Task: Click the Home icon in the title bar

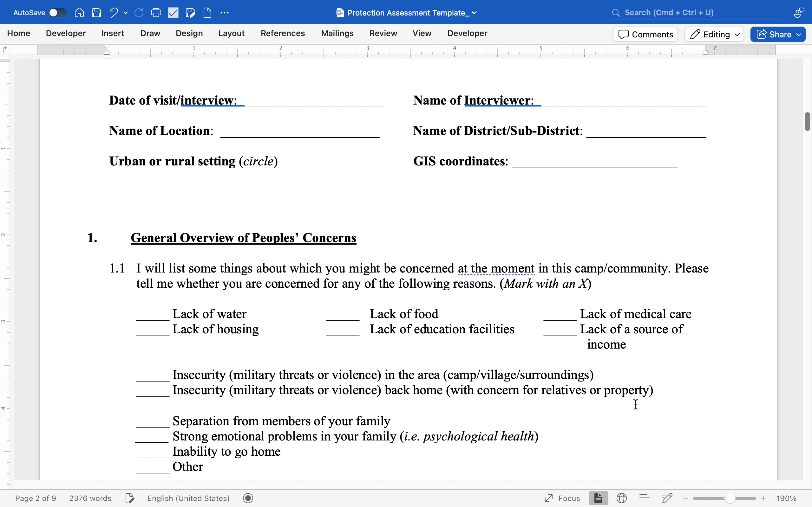Action: pos(79,13)
